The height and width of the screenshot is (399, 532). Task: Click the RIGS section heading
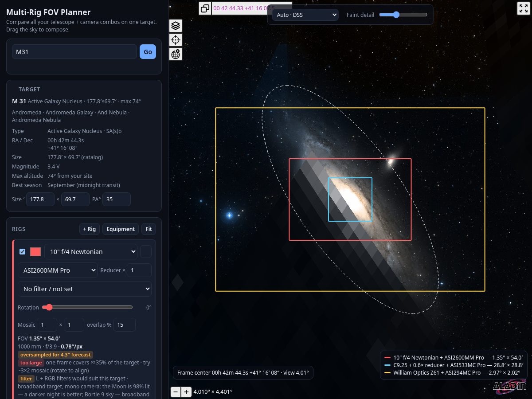pos(19,229)
